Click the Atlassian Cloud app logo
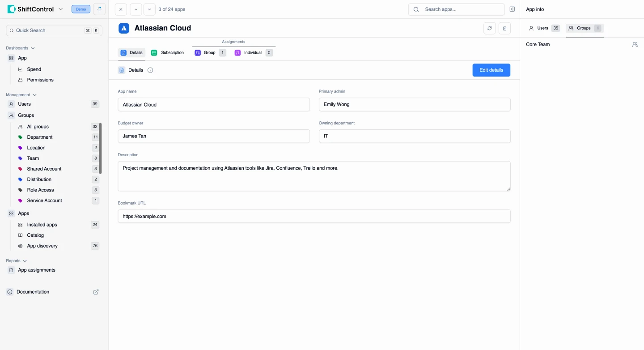The width and height of the screenshot is (644, 350). point(124,28)
